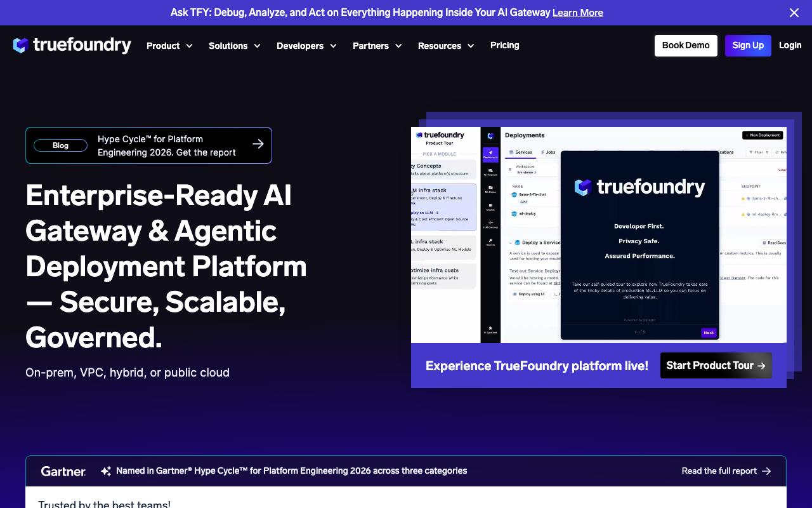This screenshot has width=812, height=508.
Task: Expand the Developers menu
Action: 306,46
